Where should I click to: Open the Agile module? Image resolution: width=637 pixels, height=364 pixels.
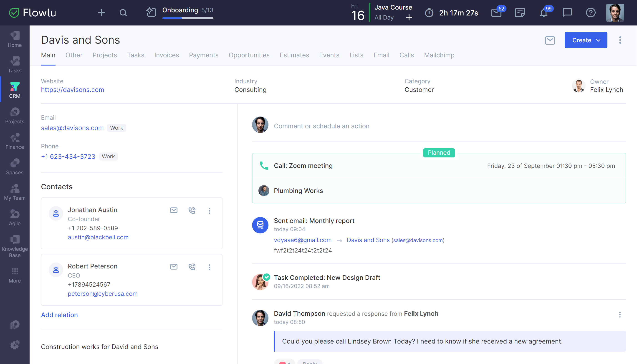tap(15, 217)
